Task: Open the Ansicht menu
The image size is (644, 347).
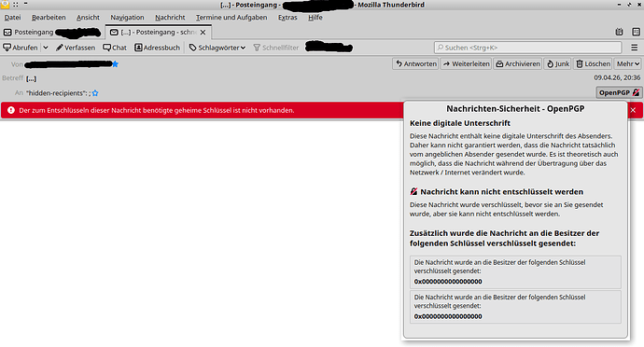Action: (x=88, y=17)
